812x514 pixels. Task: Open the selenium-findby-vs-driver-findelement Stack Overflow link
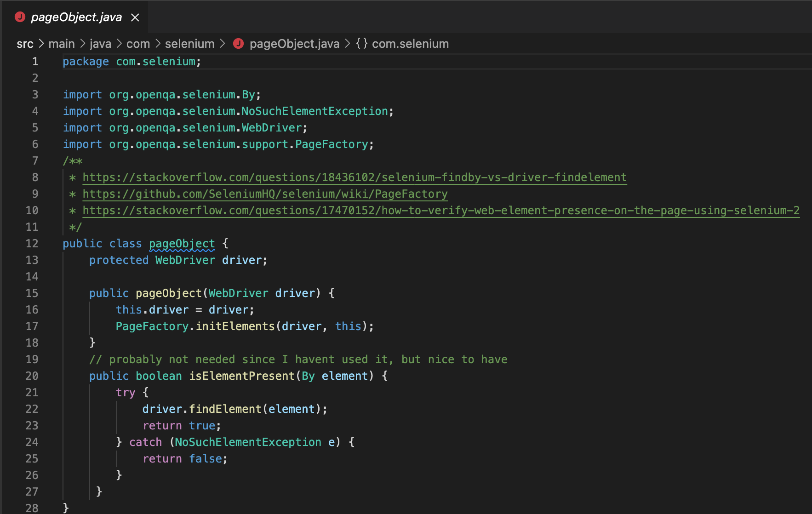tap(355, 177)
